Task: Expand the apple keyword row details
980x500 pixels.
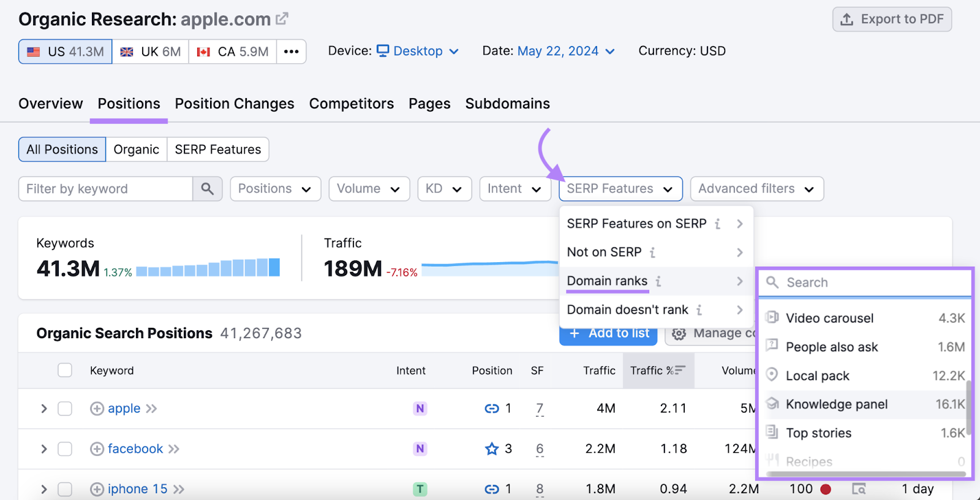Action: coord(43,409)
